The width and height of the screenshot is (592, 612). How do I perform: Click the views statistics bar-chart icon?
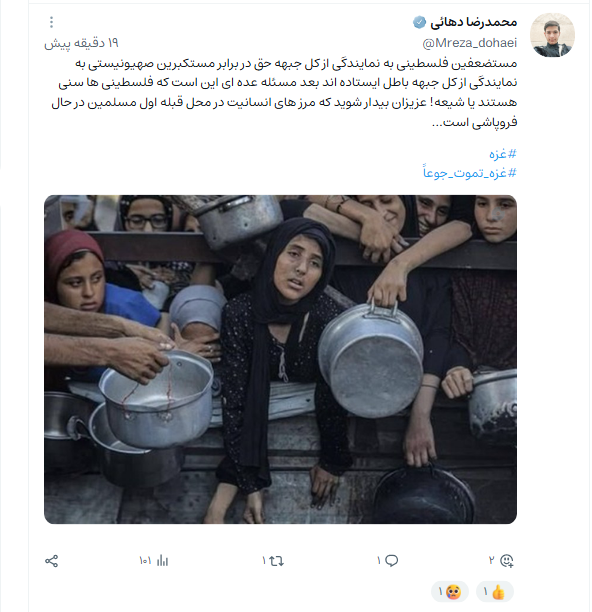click(162, 561)
